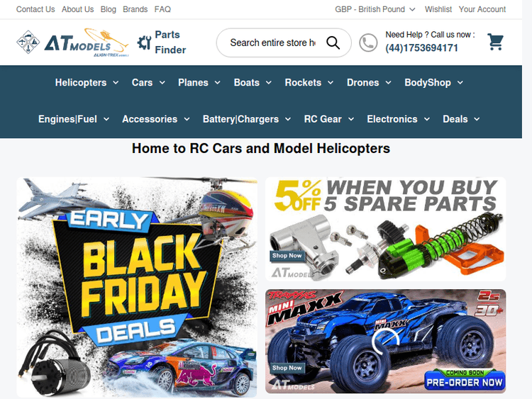Expand the GBP British Pound currency selector
The width and height of the screenshot is (532, 399).
coord(375,9)
